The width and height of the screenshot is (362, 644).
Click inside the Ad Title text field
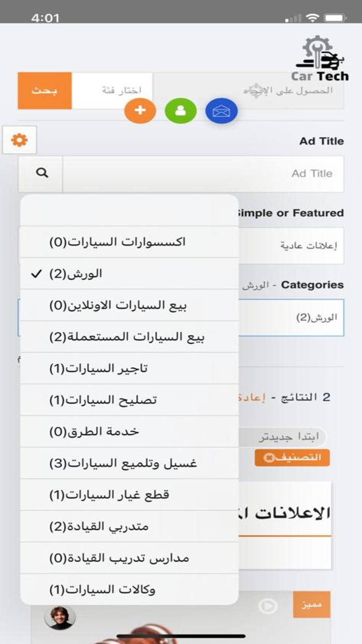pos(203,173)
